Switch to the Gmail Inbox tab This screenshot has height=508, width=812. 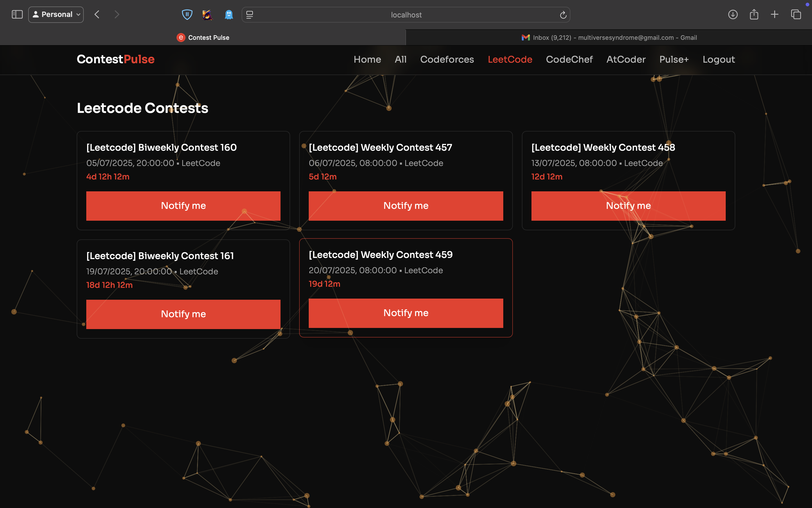(609, 37)
